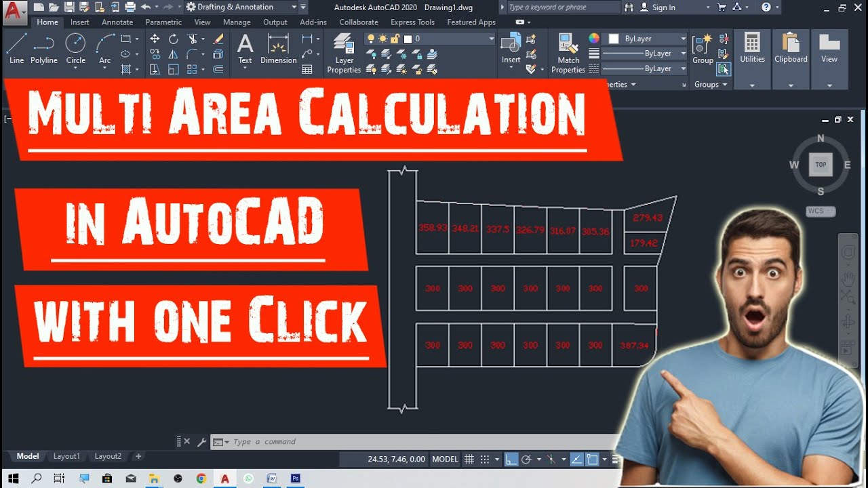Click the Array tool icon
Viewport: 868px width, 488px height.
click(192, 69)
